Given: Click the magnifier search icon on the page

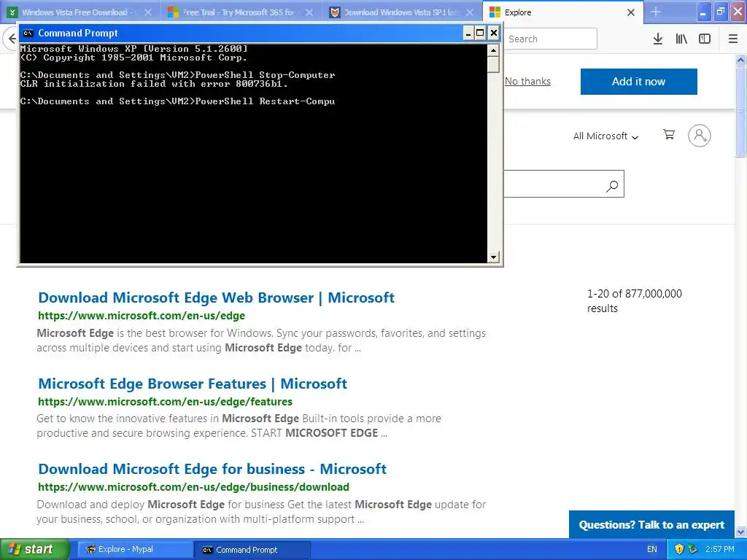Looking at the screenshot, I should coord(612,185).
